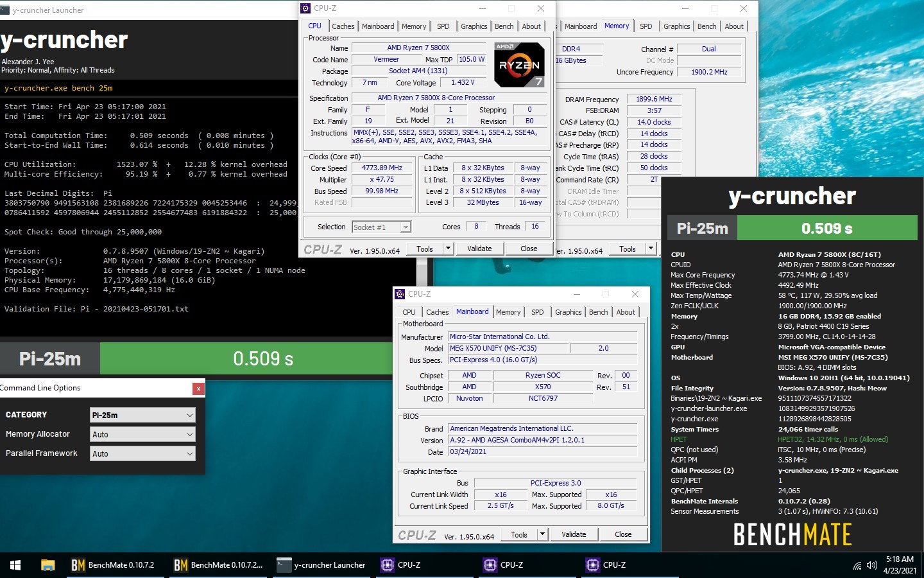The width and height of the screenshot is (924, 578).
Task: Select About tab in Memory CPU-Z window
Action: pos(734,26)
